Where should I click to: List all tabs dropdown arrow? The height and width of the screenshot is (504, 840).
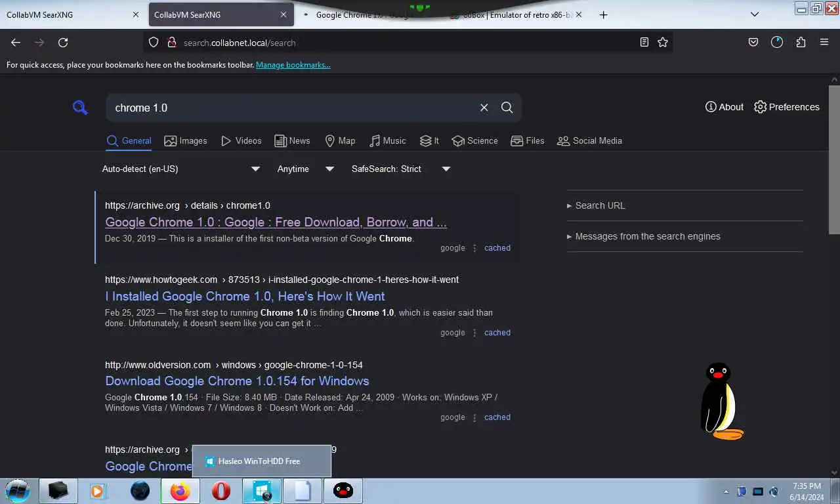(x=755, y=14)
